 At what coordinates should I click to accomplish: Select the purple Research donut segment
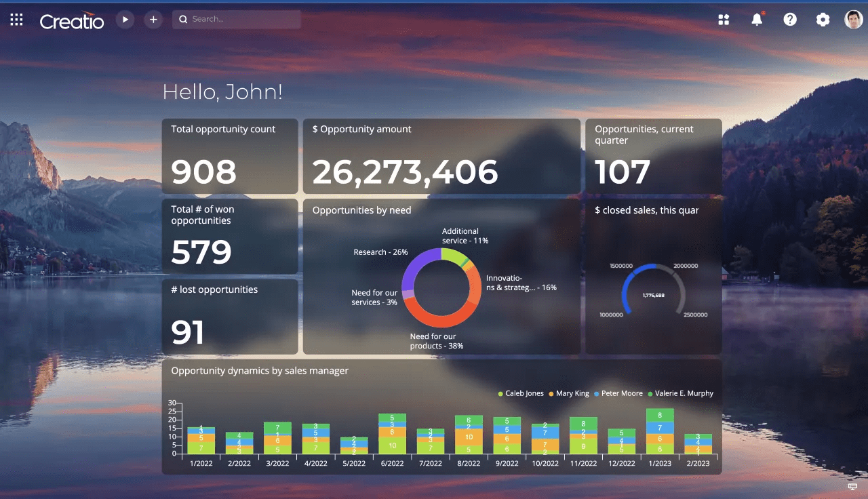click(414, 268)
